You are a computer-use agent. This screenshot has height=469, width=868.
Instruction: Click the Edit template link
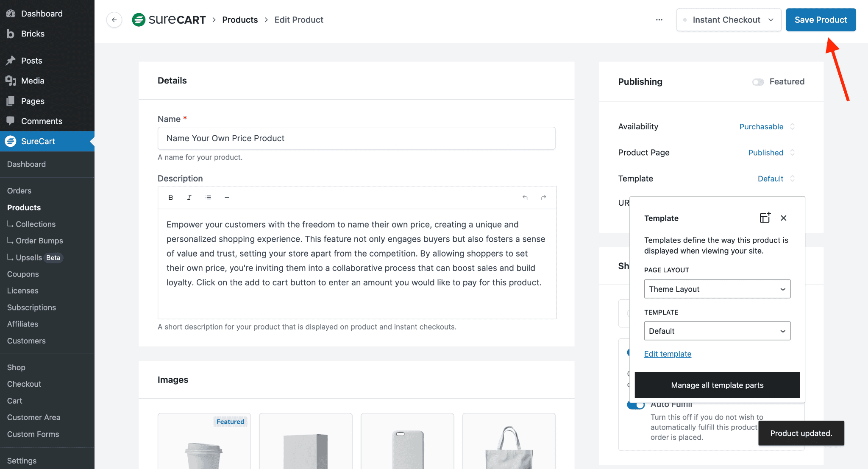pos(668,354)
